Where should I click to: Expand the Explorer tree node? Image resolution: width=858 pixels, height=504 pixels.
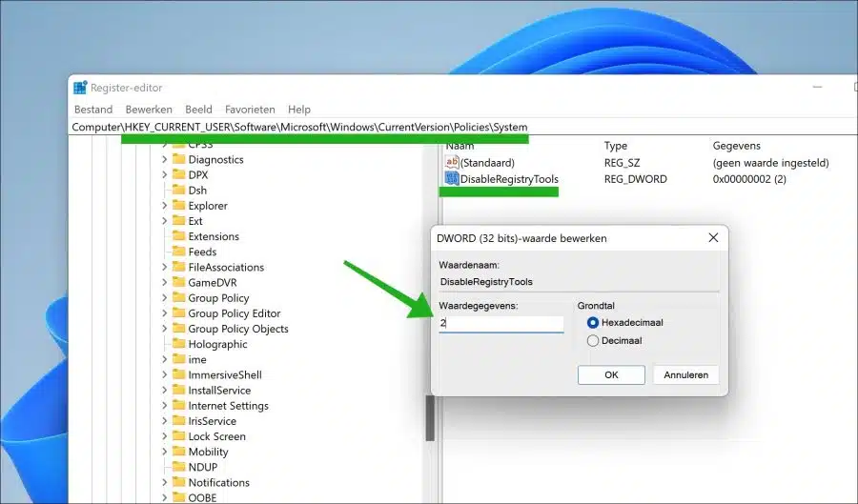click(165, 205)
